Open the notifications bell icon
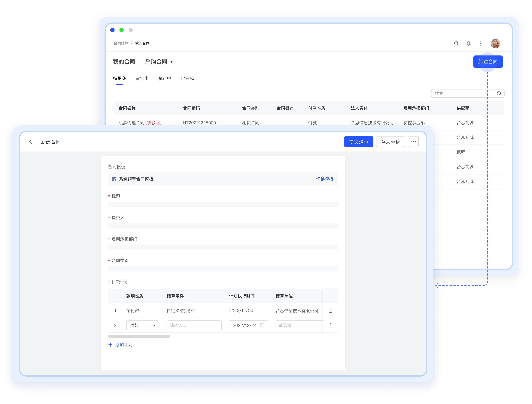 468,44
